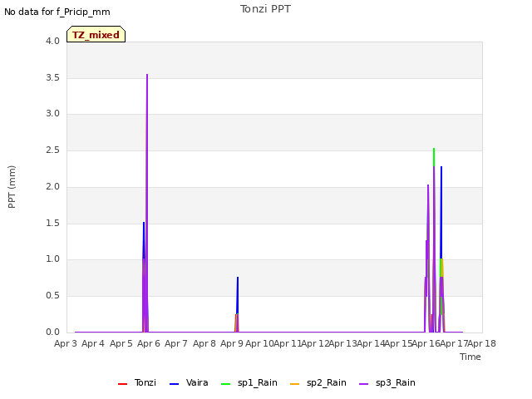
Task: Click the sp1_Rain green legend swatch
Action: coord(225,384)
